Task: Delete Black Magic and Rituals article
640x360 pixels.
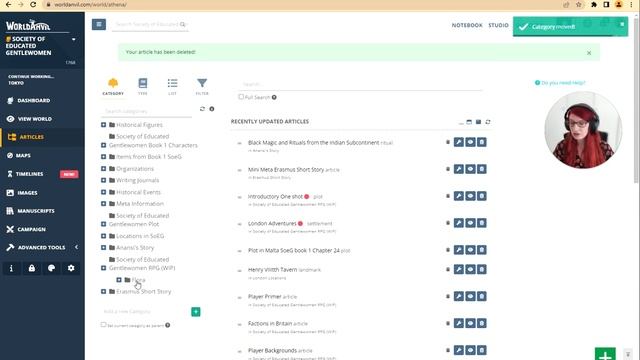Action: coord(482,142)
